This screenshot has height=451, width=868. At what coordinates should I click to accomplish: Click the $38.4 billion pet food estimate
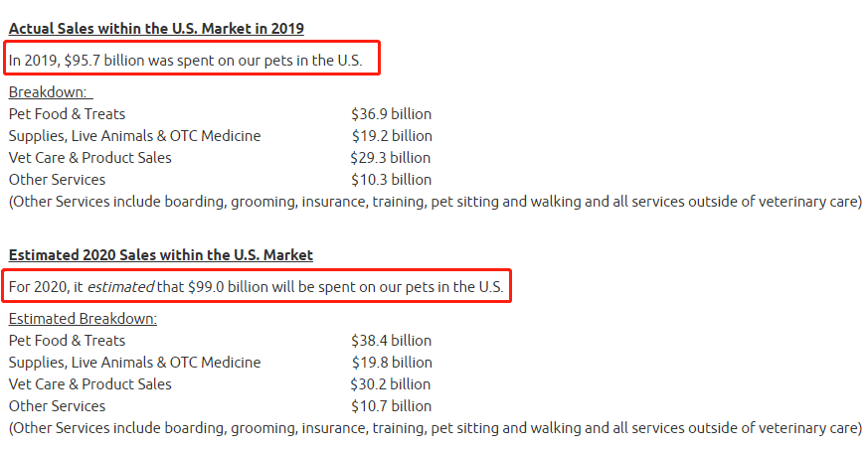click(391, 341)
